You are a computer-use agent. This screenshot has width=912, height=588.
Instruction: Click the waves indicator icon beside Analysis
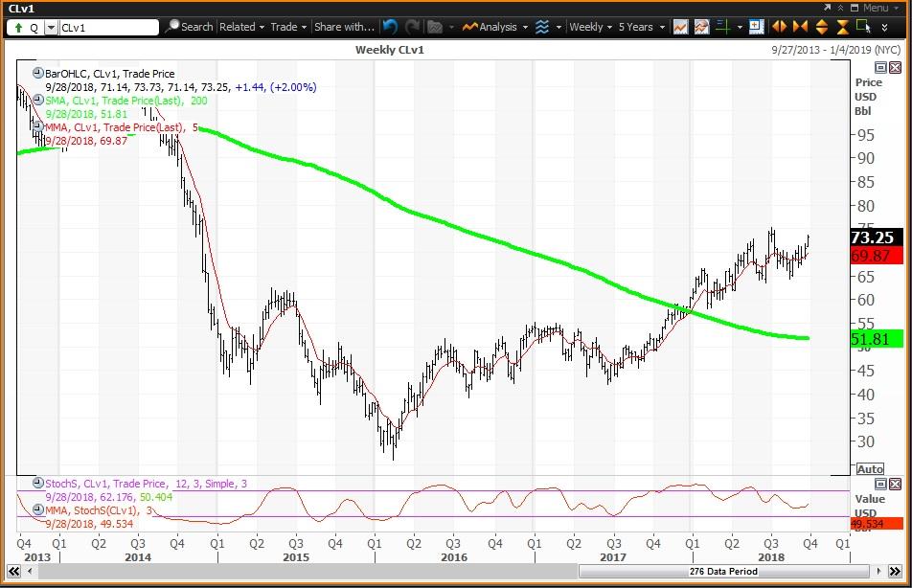(x=543, y=27)
